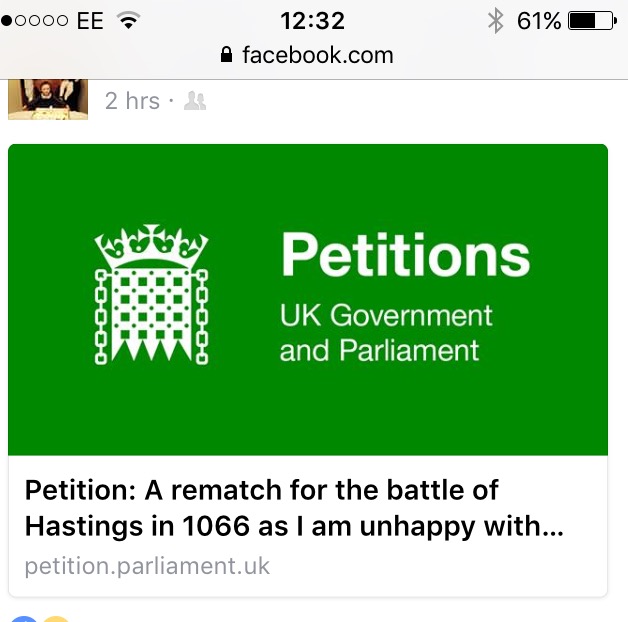Tap the Bluetooth icon in the status bar

pos(494,20)
